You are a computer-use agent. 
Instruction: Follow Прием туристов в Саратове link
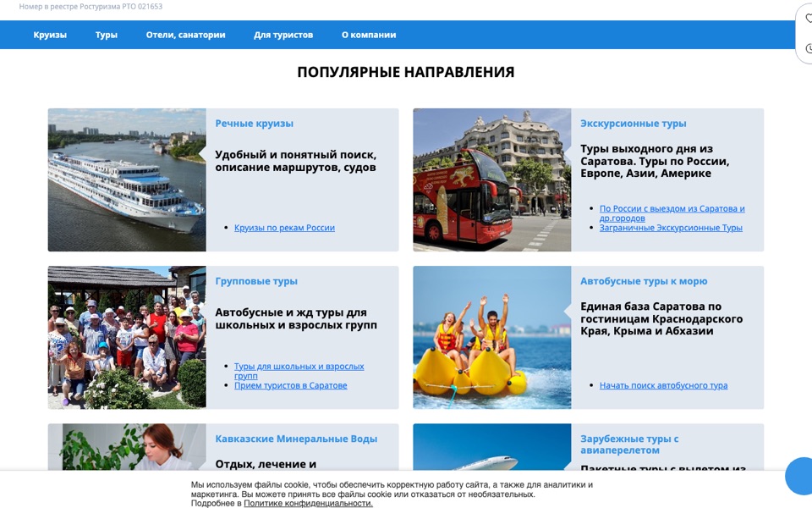coord(290,385)
